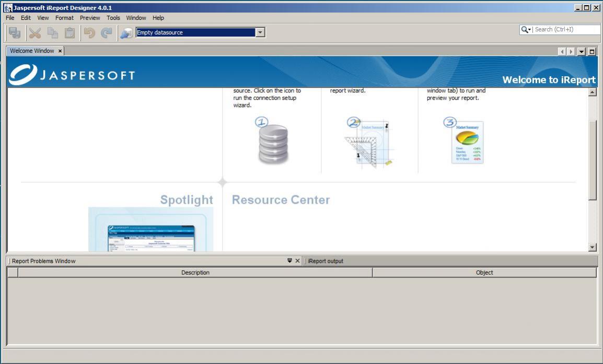
Task: Click the Paste clipboard icon
Action: point(69,33)
